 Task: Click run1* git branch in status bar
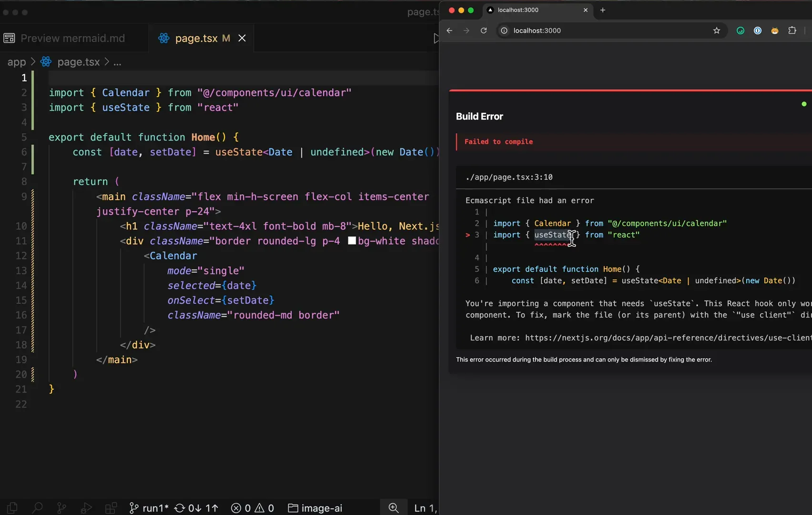tap(149, 508)
